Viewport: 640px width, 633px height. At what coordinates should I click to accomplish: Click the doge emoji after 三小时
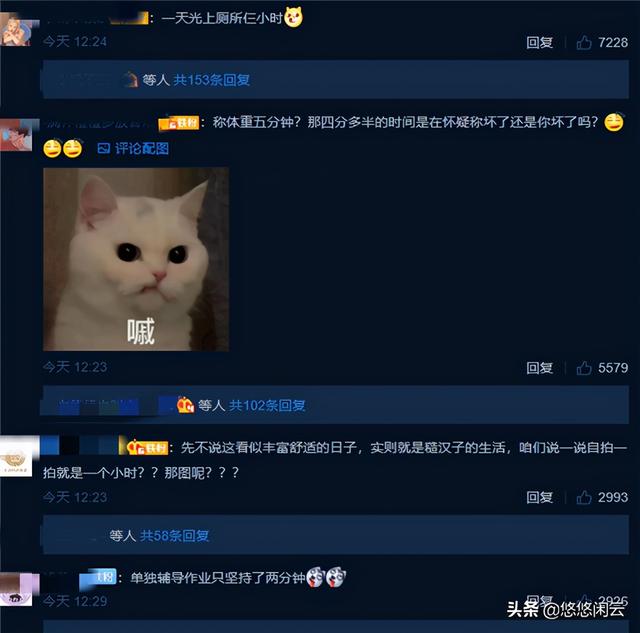pos(293,17)
